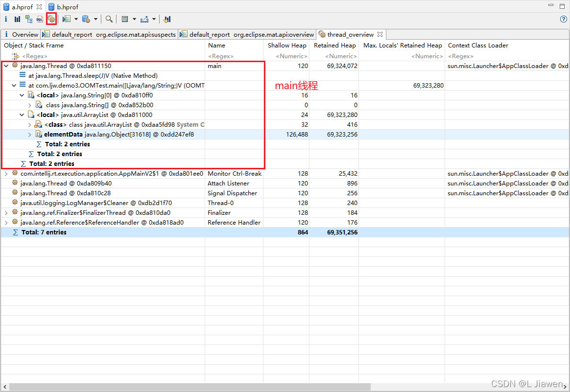Screen dimensions: 570x392
Task: Minimize the editor area button at top right
Action: pos(551,6)
